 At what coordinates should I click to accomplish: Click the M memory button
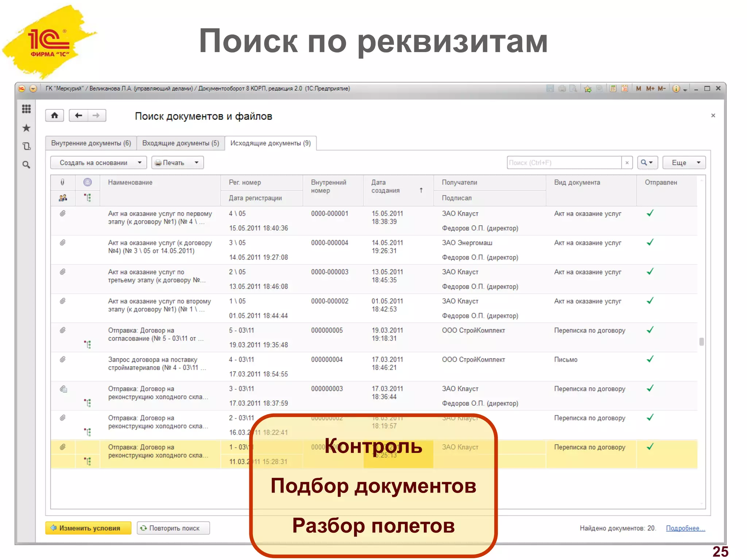pyautogui.click(x=639, y=89)
